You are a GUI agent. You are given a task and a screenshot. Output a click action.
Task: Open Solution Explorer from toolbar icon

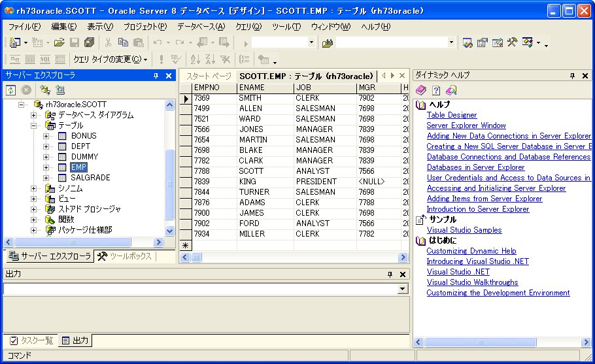(467, 43)
